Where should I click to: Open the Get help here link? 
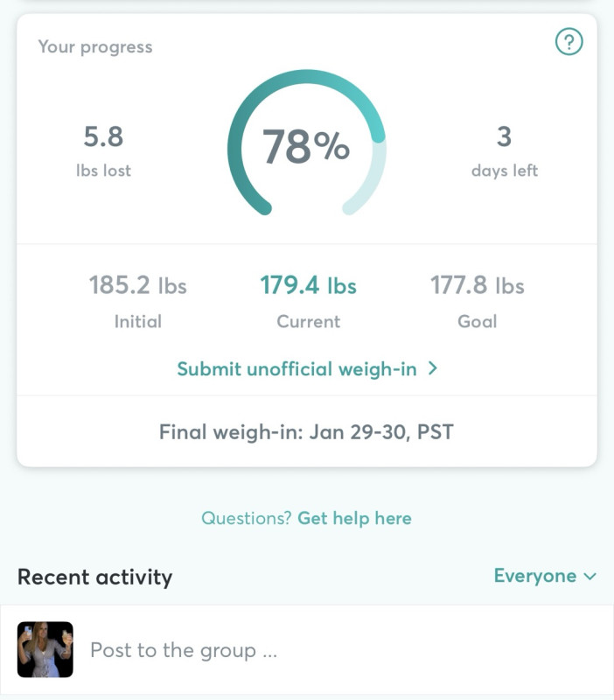point(354,518)
